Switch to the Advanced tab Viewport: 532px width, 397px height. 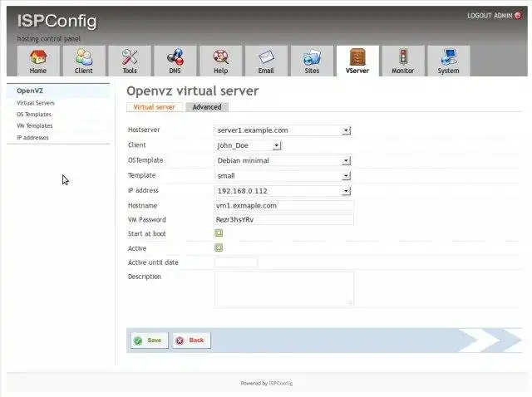207,107
